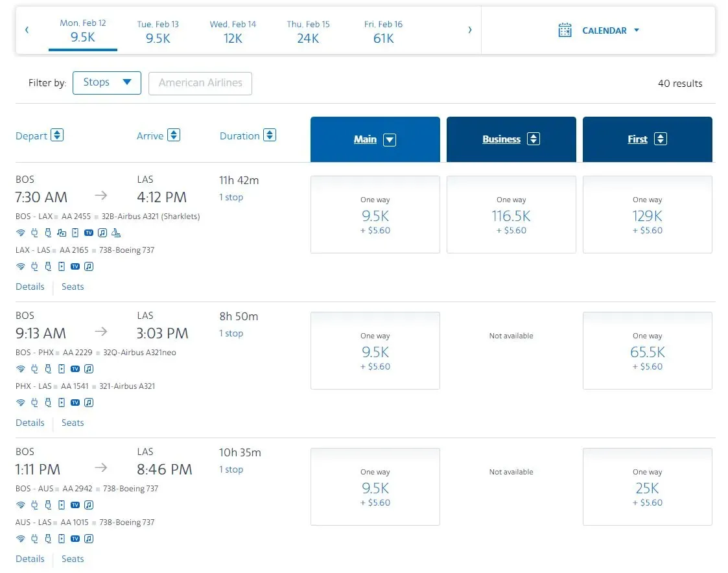Click the calendar icon next to CALENDAR
The height and width of the screenshot is (573, 728).
(565, 30)
